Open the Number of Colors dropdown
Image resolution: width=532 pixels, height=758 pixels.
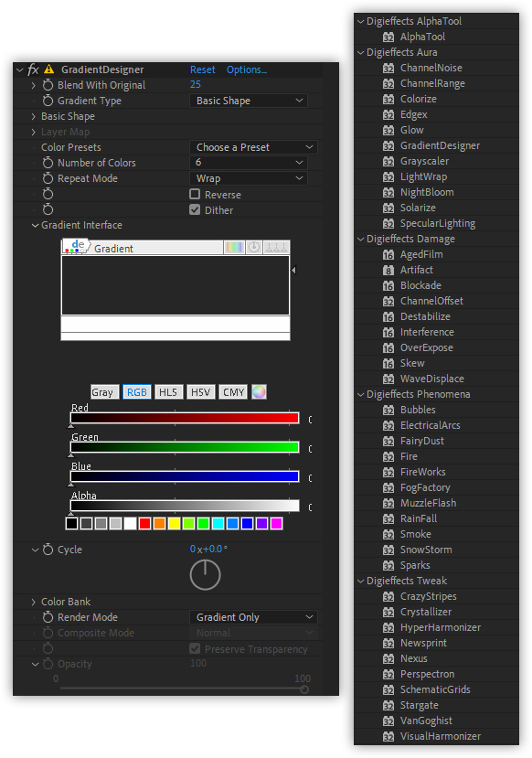pyautogui.click(x=249, y=163)
